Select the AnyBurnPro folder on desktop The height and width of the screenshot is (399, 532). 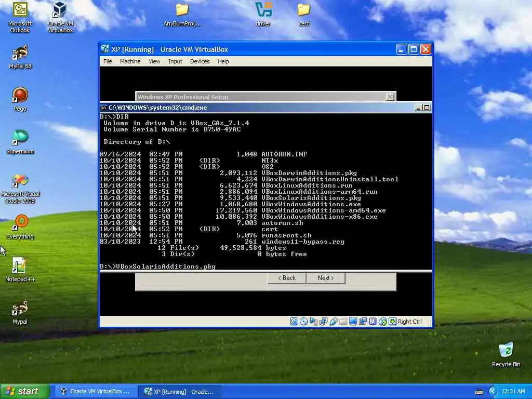click(182, 15)
